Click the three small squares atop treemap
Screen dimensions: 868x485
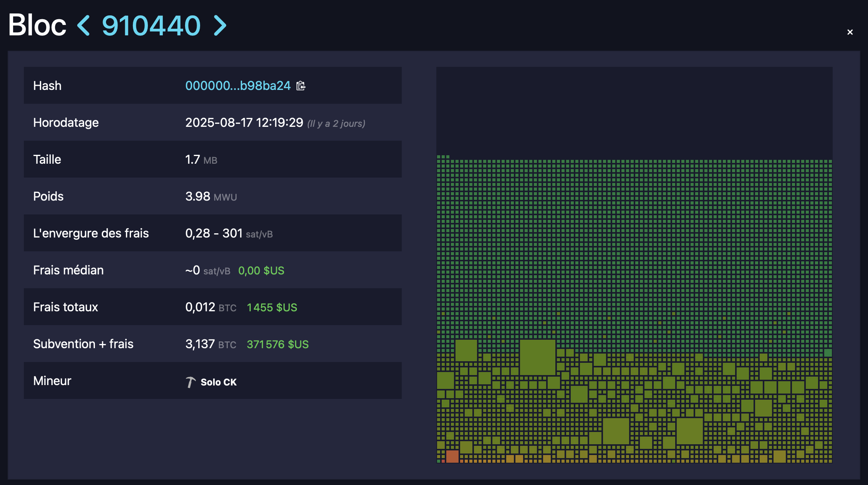443,157
